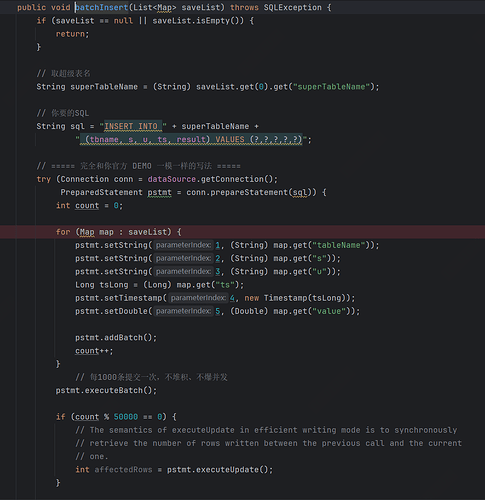Click parameterIndex hint before value 1
Image resolution: width=485 pixels, height=500 pixels.
point(183,245)
